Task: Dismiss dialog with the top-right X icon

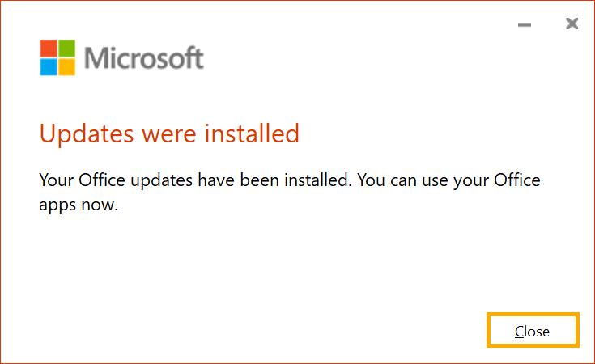Action: (572, 24)
